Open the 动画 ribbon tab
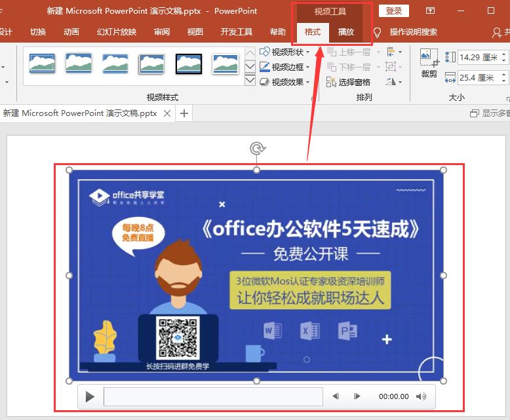 click(71, 32)
